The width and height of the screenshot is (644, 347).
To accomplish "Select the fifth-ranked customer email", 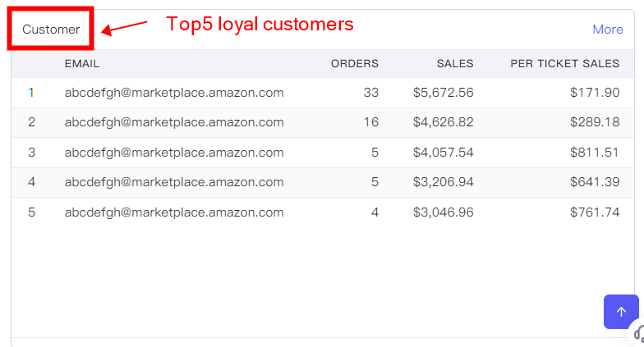I will click(x=174, y=212).
